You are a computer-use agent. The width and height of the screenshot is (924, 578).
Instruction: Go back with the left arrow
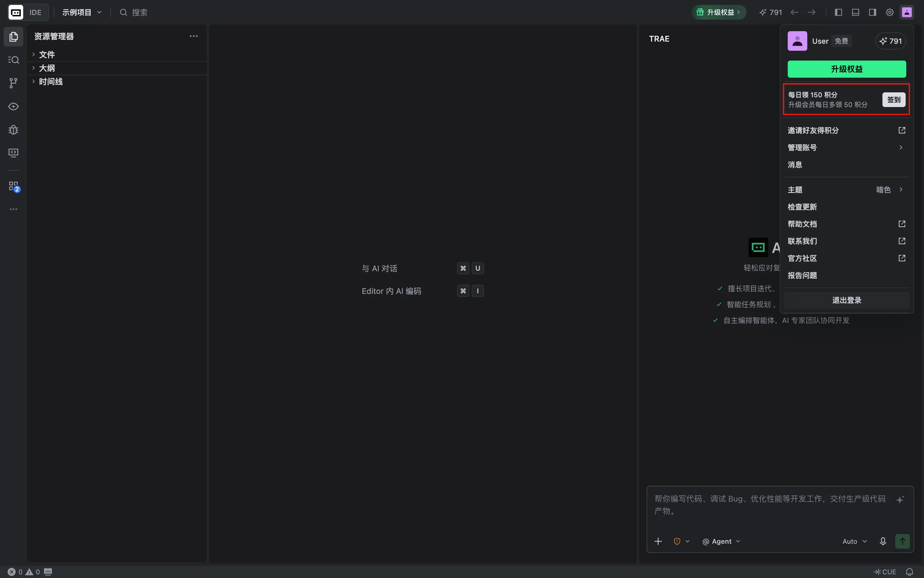point(794,12)
